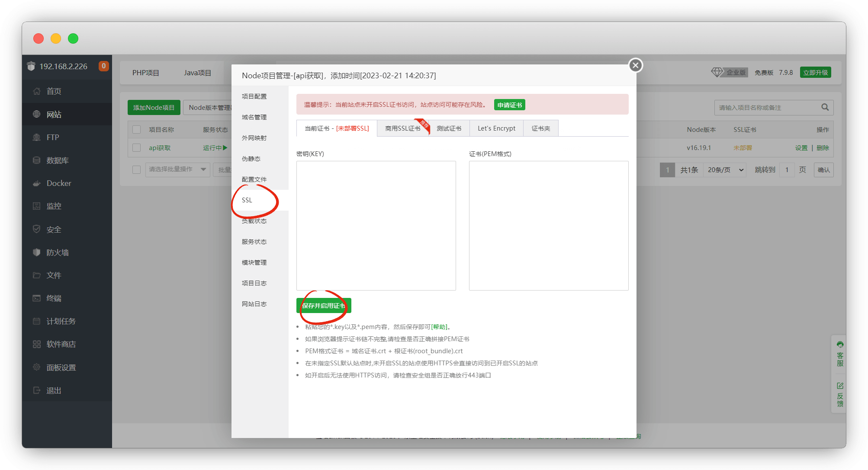Screen dimensions: 868x470
Task: Open customer service headset icon
Action: pyautogui.click(x=840, y=345)
